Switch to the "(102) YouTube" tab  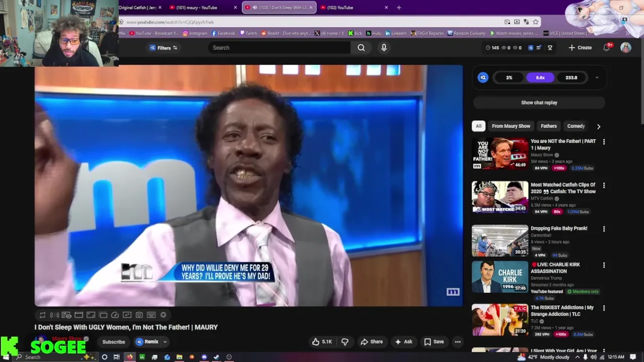[340, 8]
